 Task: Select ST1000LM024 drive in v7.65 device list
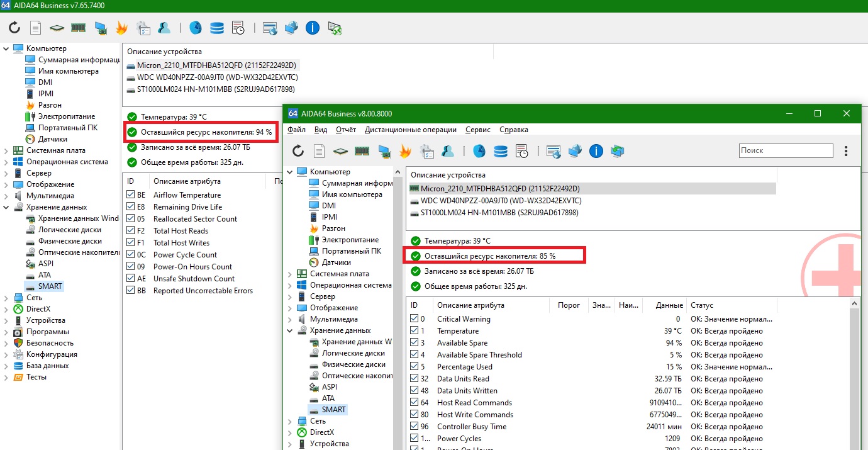coord(215,89)
